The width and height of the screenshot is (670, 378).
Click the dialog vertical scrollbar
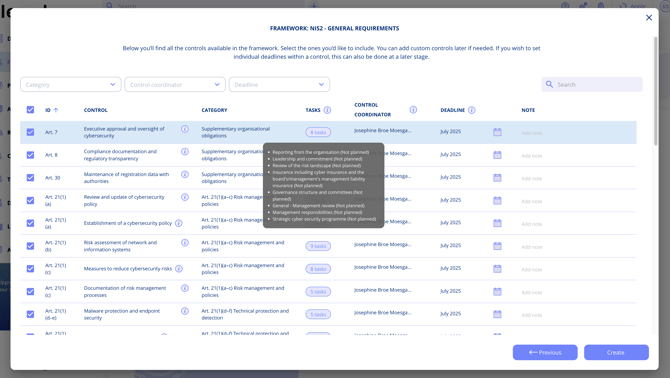click(x=655, y=91)
